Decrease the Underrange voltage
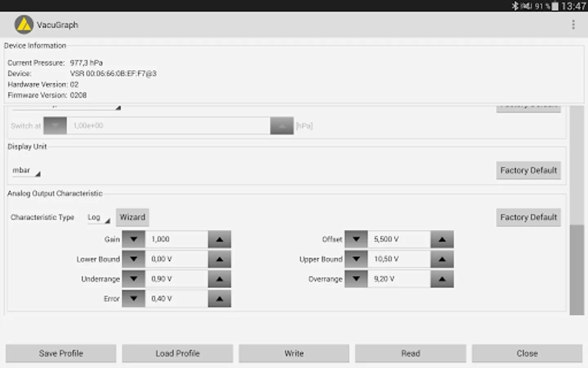Image resolution: width=588 pixels, height=368 pixels. point(133,278)
